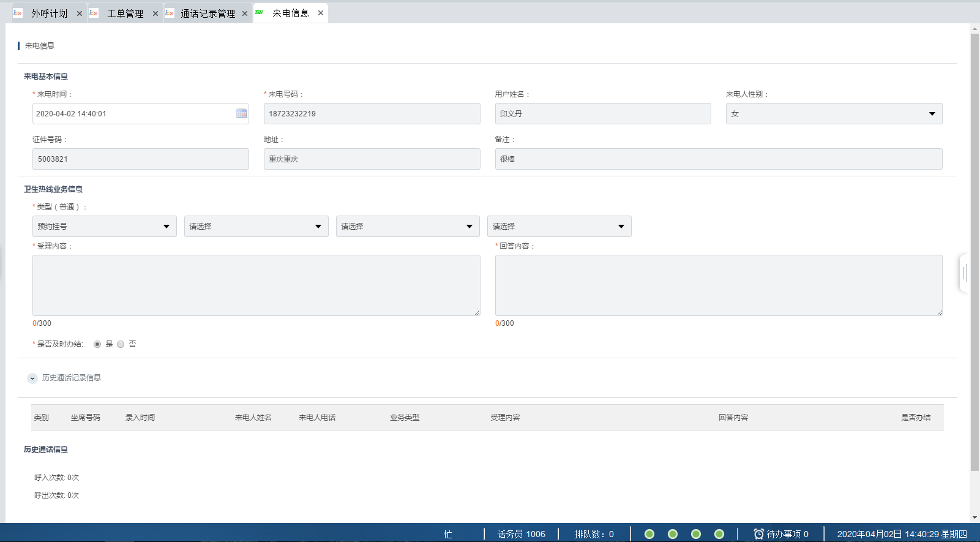The width and height of the screenshot is (980, 542).
Task: Select 是 for 是否及时办结
Action: click(x=97, y=344)
